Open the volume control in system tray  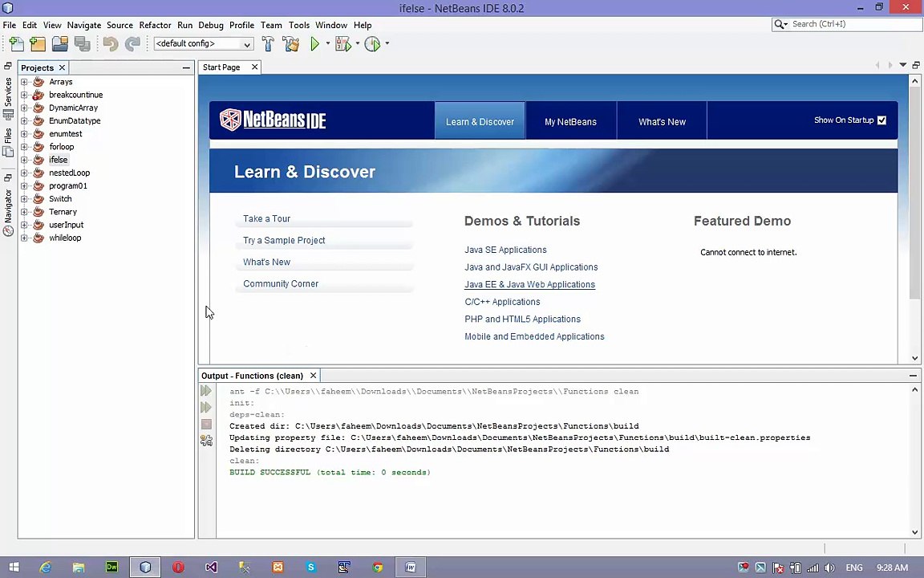829,568
